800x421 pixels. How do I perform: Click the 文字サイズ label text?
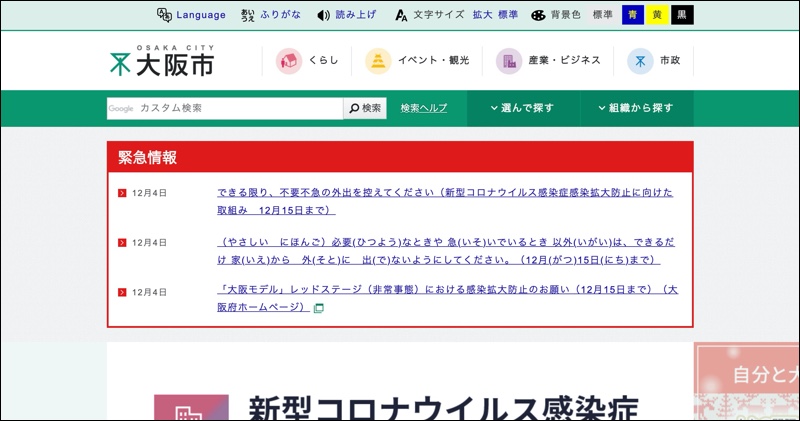439,15
